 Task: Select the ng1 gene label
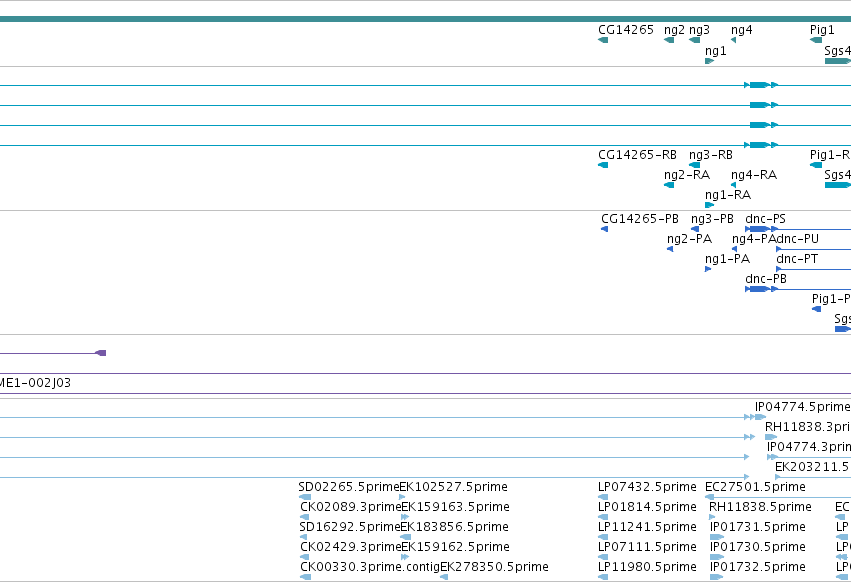(715, 51)
